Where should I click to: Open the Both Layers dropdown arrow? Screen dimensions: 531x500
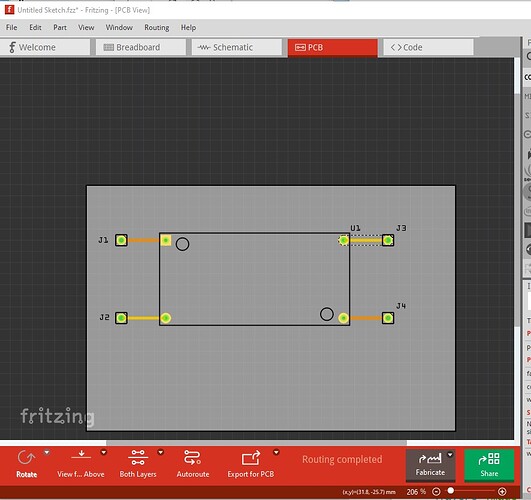click(x=161, y=452)
